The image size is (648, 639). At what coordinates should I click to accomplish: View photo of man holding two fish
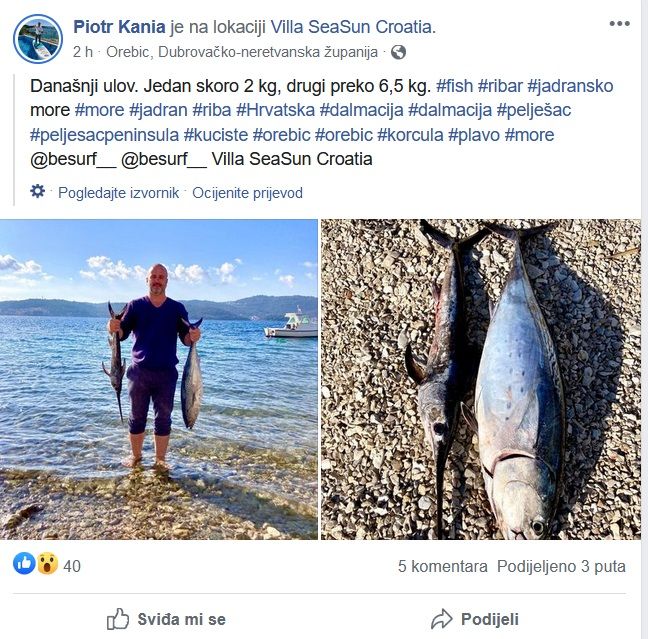click(x=159, y=379)
